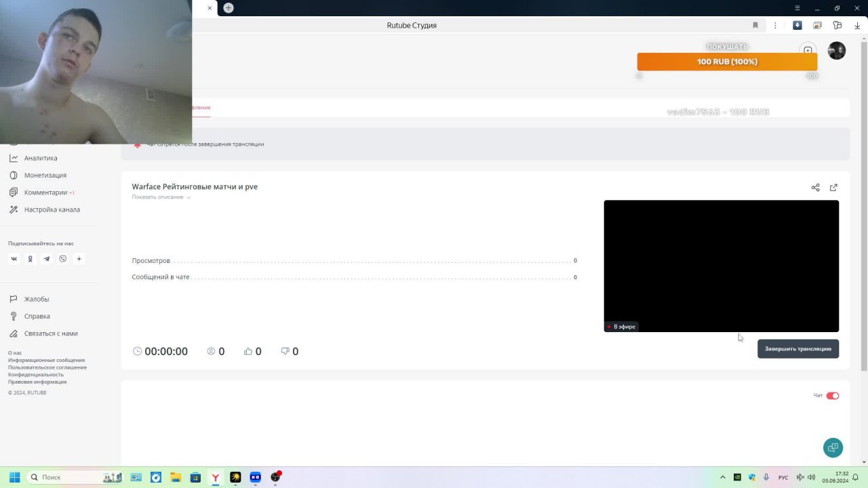
Task: Open the VK social link icon
Action: coord(14,259)
